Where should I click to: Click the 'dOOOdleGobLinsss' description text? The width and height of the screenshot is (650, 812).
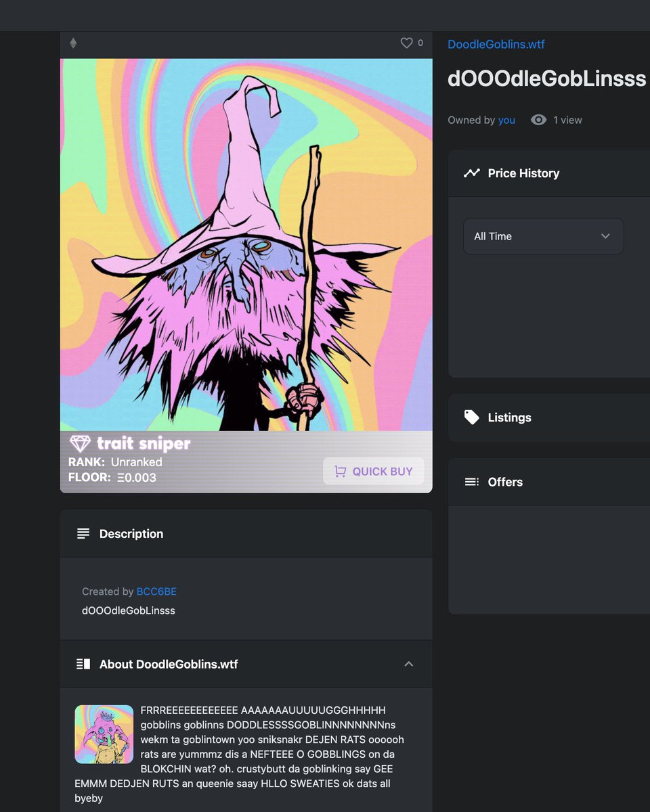pos(129,610)
